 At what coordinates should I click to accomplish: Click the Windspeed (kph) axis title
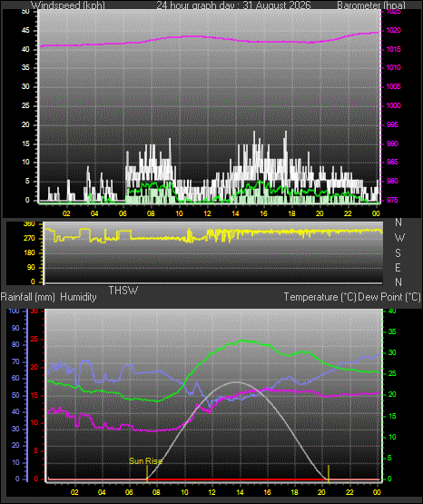pyautogui.click(x=68, y=5)
